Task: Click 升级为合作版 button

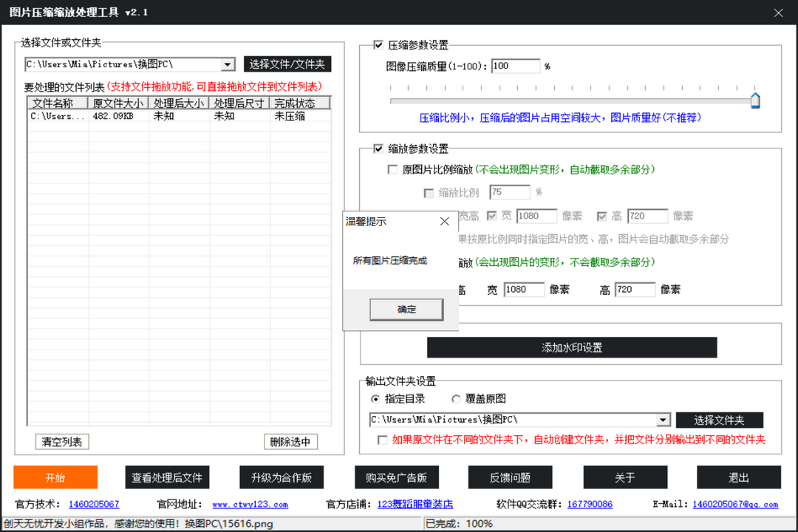Action: point(282,477)
